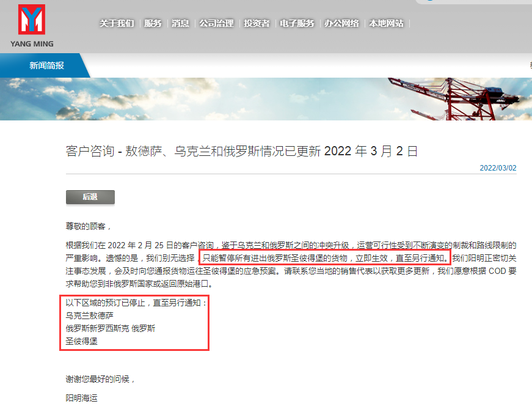This screenshot has width=532, height=409.
Task: Click the 乌克兰敖德萨 list entry
Action: click(x=90, y=315)
